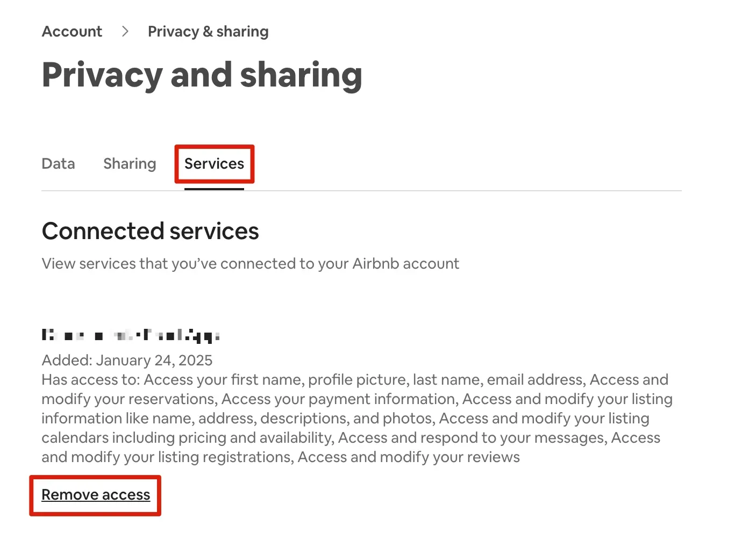Screen dimensions: 756x533
Task: Select the tab row divider area
Action: [430, 189]
